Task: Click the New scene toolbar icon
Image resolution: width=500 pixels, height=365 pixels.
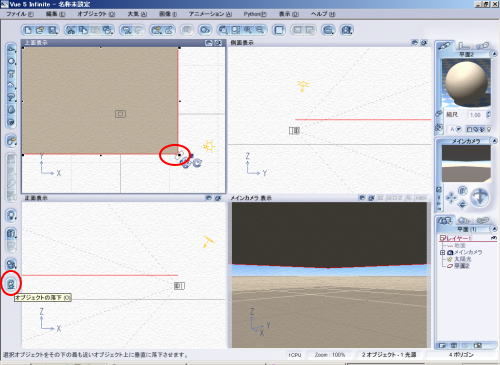Action: [28, 30]
